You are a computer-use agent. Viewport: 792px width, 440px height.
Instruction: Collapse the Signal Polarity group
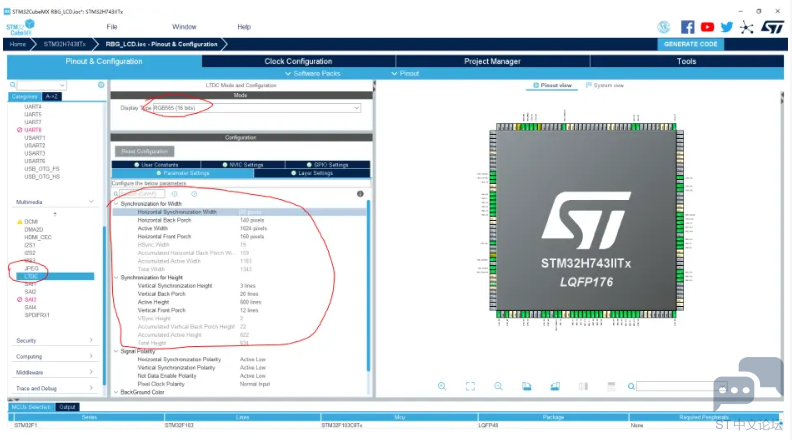point(116,352)
